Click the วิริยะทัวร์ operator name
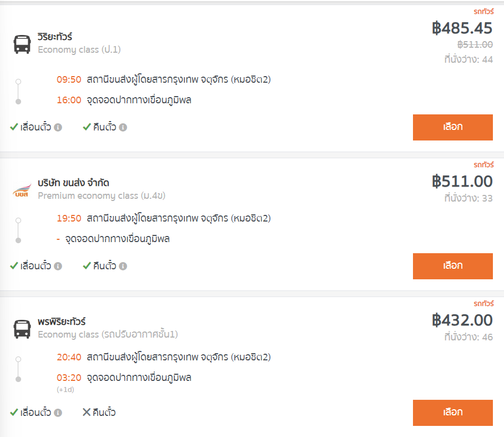This screenshot has width=504, height=437. 55,37
